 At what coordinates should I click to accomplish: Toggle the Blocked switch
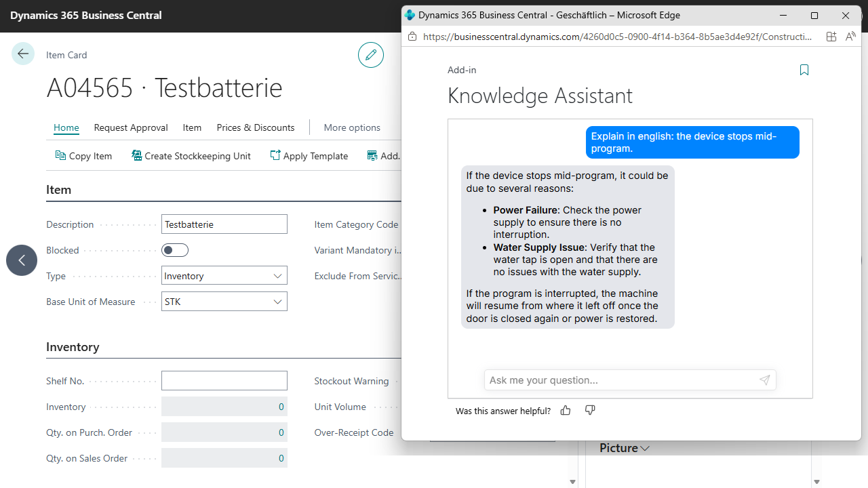click(175, 250)
